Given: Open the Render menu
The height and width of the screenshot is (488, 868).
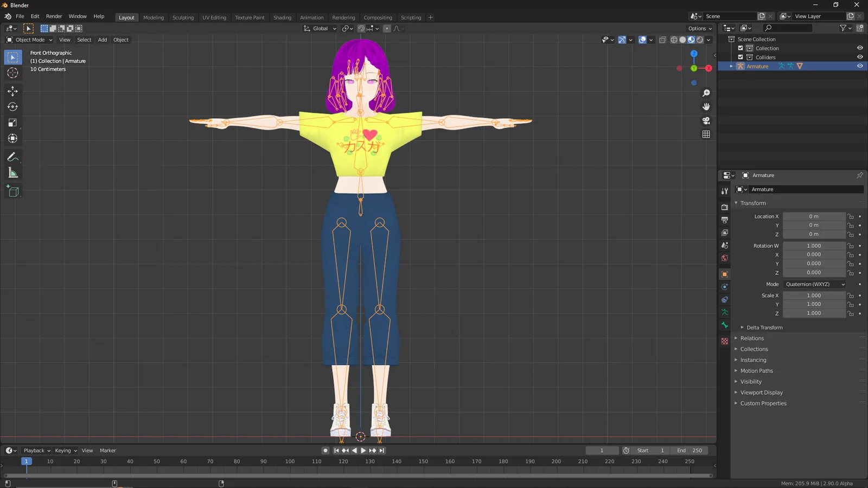Looking at the screenshot, I should pyautogui.click(x=54, y=16).
